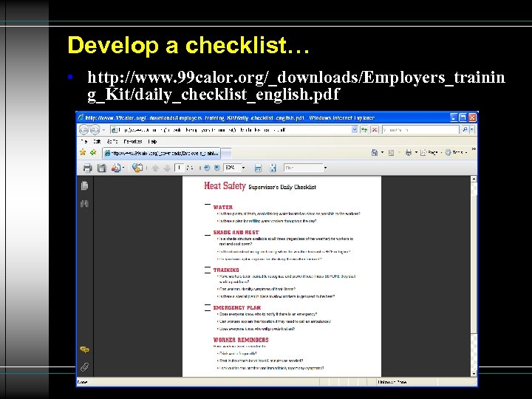
Task: Click the page number field
Action: [179, 168]
